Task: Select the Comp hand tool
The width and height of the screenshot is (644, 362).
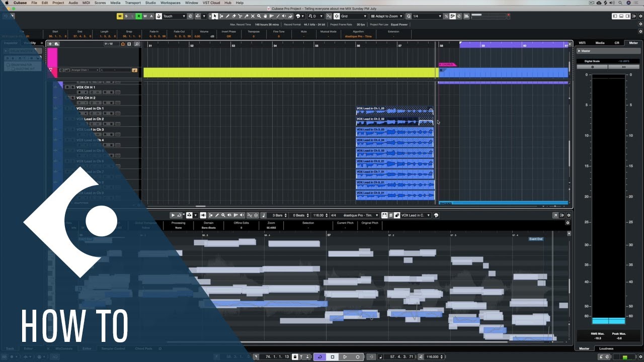Action: point(265,16)
